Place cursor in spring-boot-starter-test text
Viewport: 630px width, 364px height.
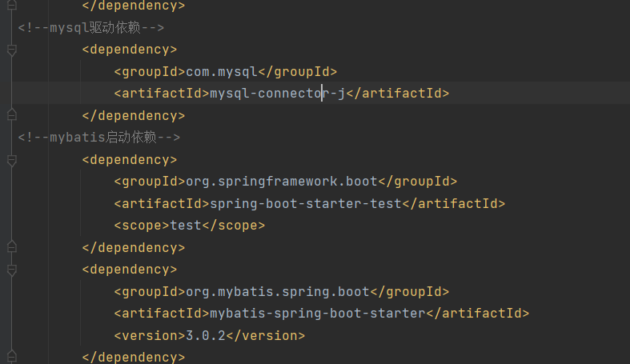point(305,203)
